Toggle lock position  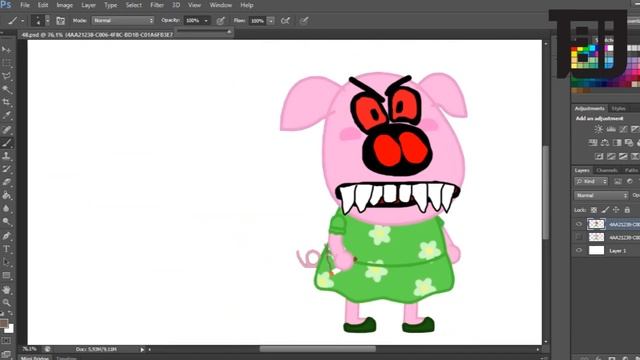[616, 210]
